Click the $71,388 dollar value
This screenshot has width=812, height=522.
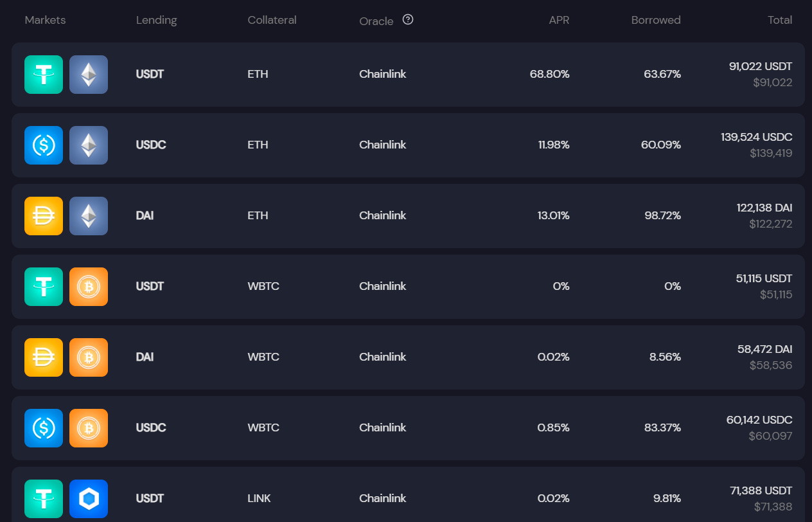pyautogui.click(x=773, y=507)
